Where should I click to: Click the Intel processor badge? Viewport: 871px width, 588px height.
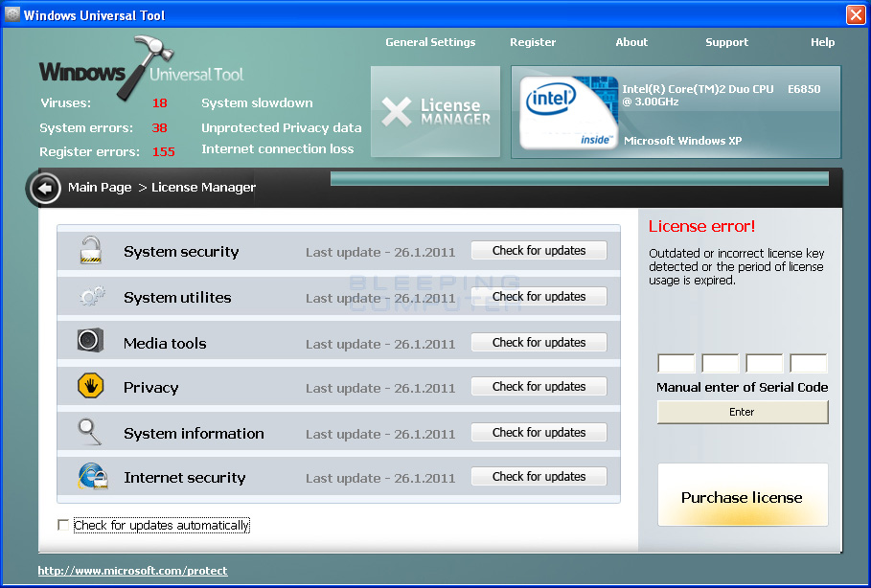tap(567, 111)
